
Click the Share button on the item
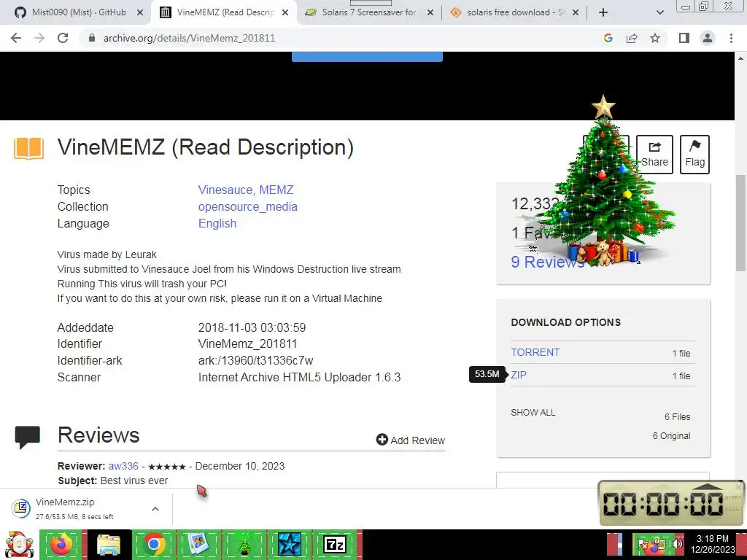pyautogui.click(x=654, y=155)
